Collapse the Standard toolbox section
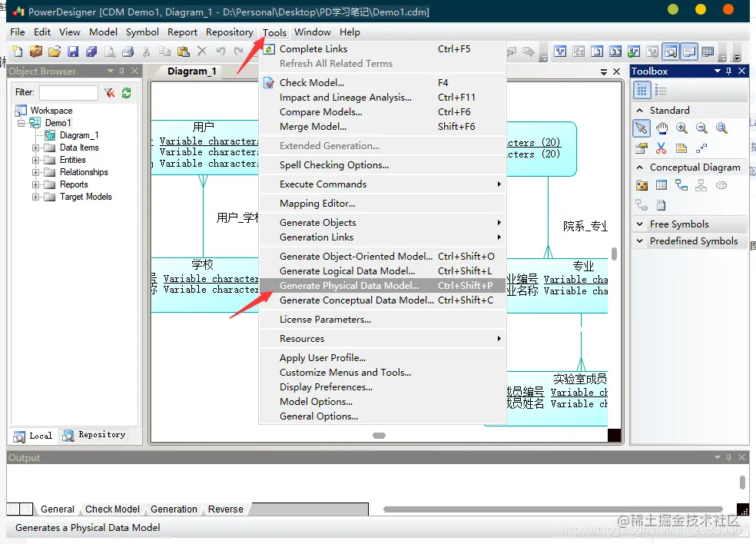756x544 pixels. click(x=639, y=111)
